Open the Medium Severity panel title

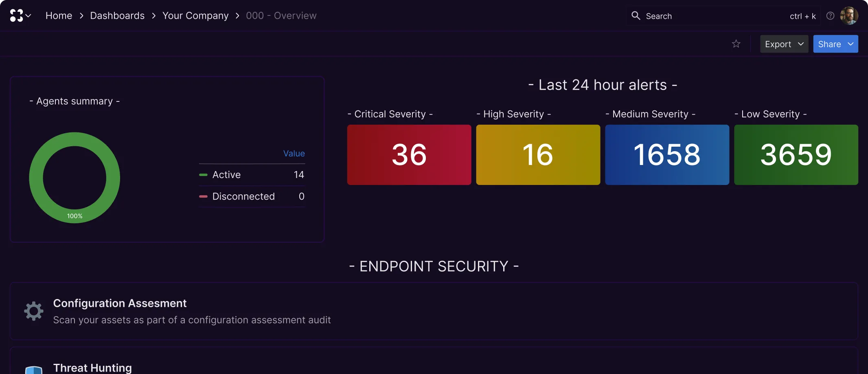pyautogui.click(x=650, y=114)
